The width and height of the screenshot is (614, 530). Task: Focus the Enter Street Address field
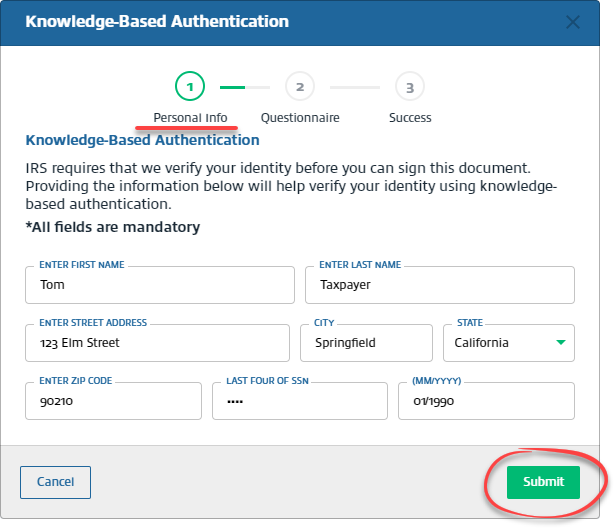click(x=160, y=343)
